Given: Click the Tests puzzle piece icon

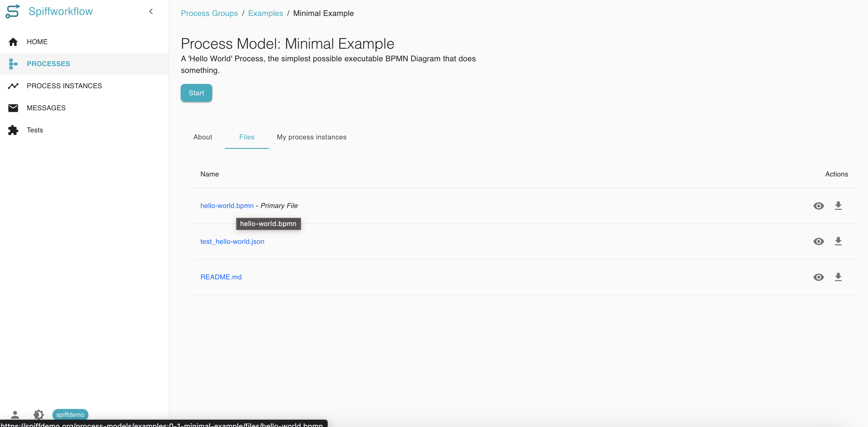Looking at the screenshot, I should click(13, 130).
